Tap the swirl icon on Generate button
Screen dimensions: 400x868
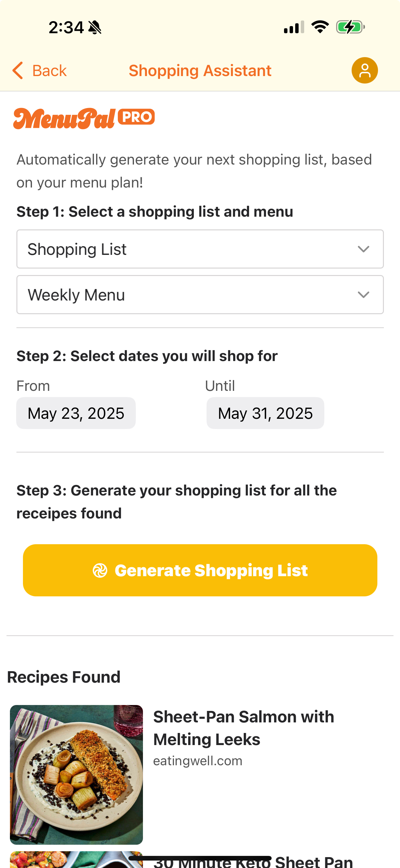[100, 571]
